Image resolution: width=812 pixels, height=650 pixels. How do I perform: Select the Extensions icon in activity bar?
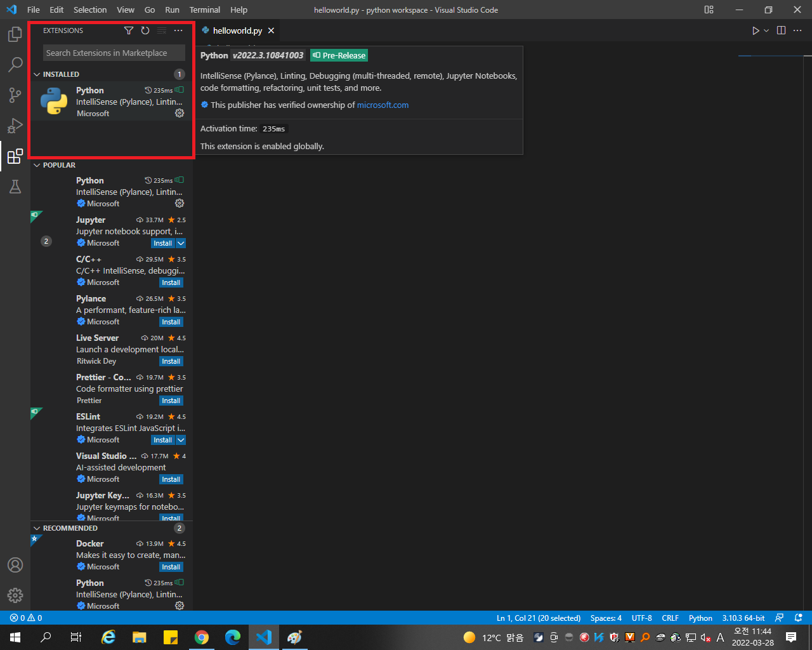15,156
